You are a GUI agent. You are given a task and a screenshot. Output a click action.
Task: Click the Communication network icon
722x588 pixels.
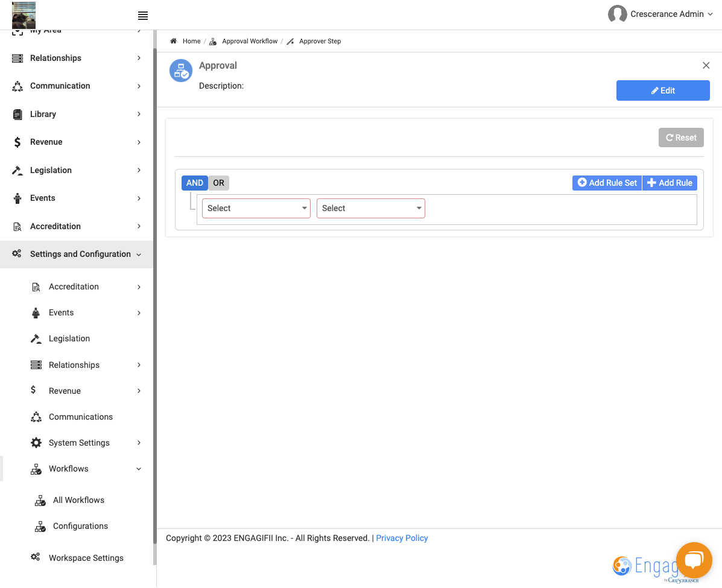coord(17,86)
